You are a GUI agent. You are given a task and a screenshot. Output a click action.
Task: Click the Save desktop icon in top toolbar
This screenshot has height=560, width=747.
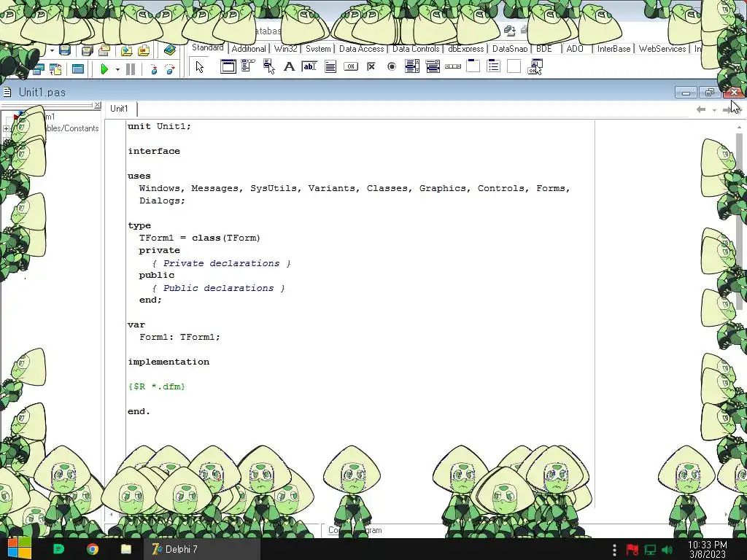click(x=509, y=31)
